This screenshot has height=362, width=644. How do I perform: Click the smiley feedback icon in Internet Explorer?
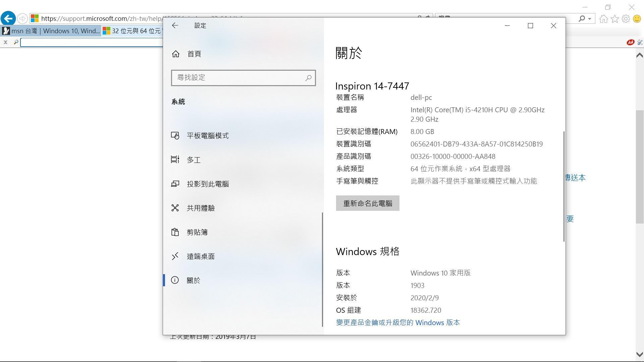coord(637,19)
